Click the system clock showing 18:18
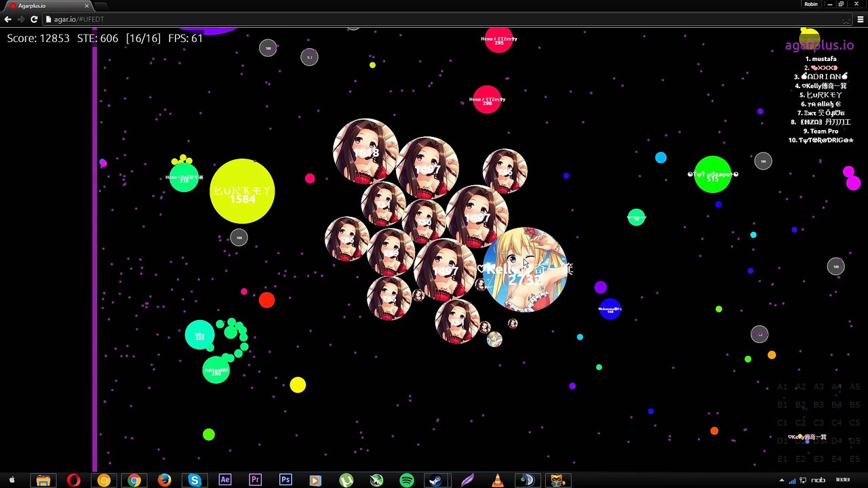The image size is (868, 488). [842, 481]
